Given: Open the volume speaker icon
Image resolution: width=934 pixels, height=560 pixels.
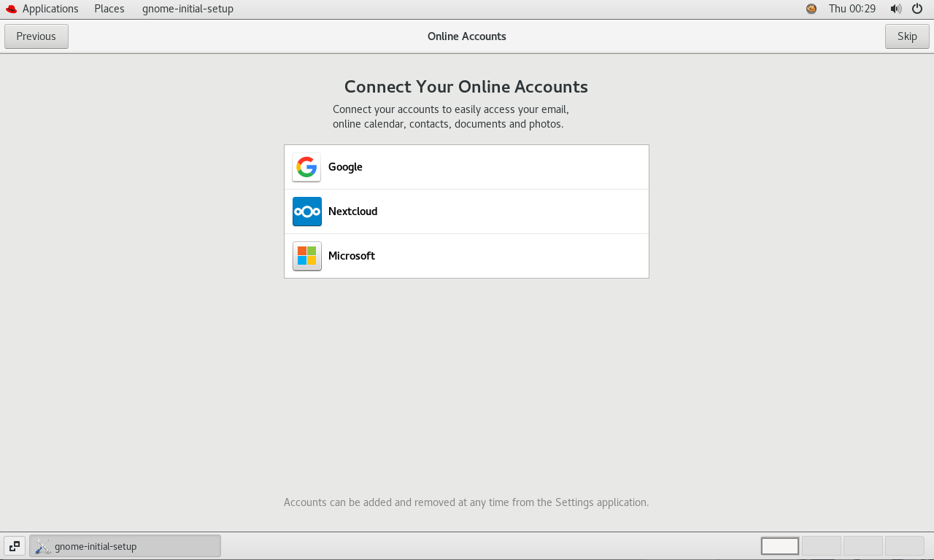Looking at the screenshot, I should click(x=896, y=9).
